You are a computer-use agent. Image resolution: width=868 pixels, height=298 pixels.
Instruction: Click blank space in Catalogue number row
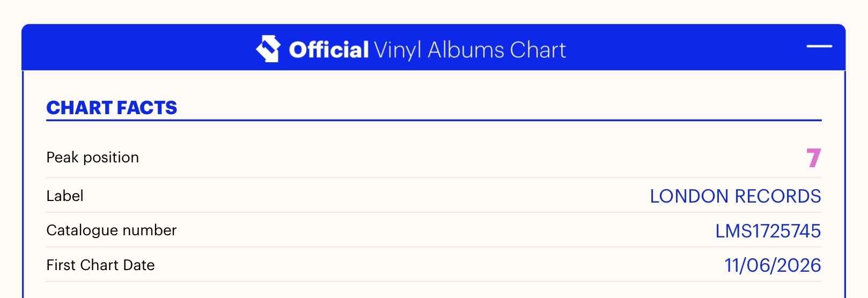[x=446, y=230]
